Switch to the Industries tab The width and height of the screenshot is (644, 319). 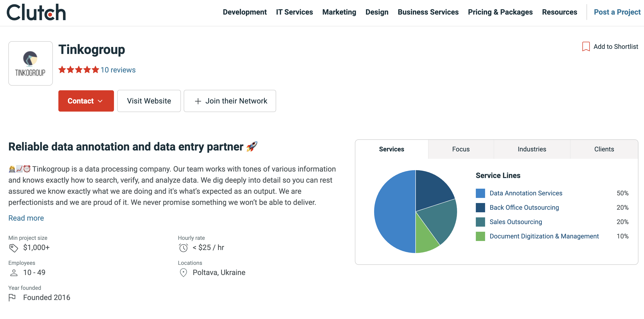tap(532, 149)
